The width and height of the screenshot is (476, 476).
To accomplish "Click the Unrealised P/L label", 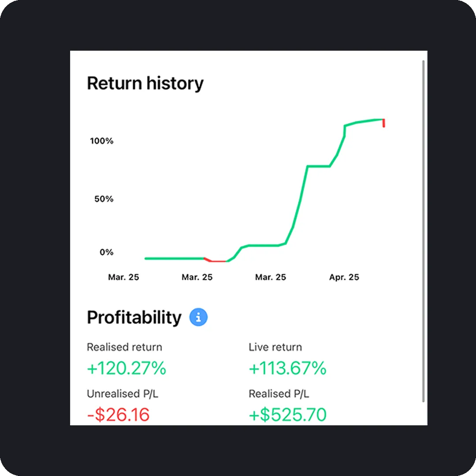I will [x=123, y=394].
